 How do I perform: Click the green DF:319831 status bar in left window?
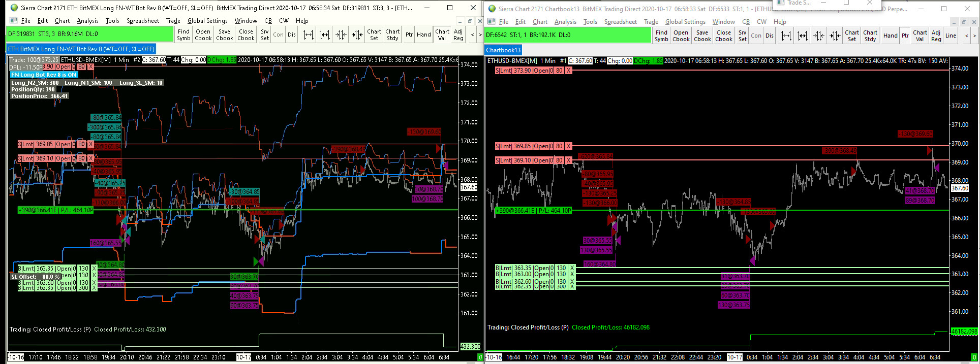pos(90,34)
